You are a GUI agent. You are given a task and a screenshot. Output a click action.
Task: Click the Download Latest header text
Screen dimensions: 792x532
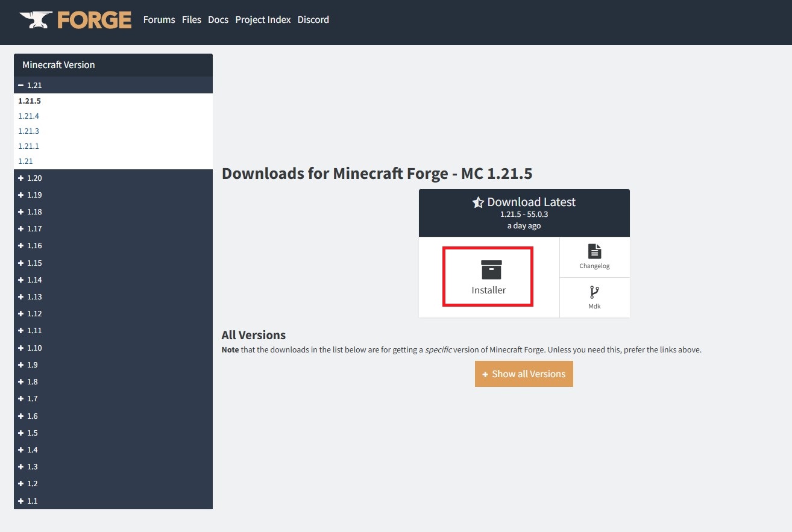pyautogui.click(x=532, y=202)
